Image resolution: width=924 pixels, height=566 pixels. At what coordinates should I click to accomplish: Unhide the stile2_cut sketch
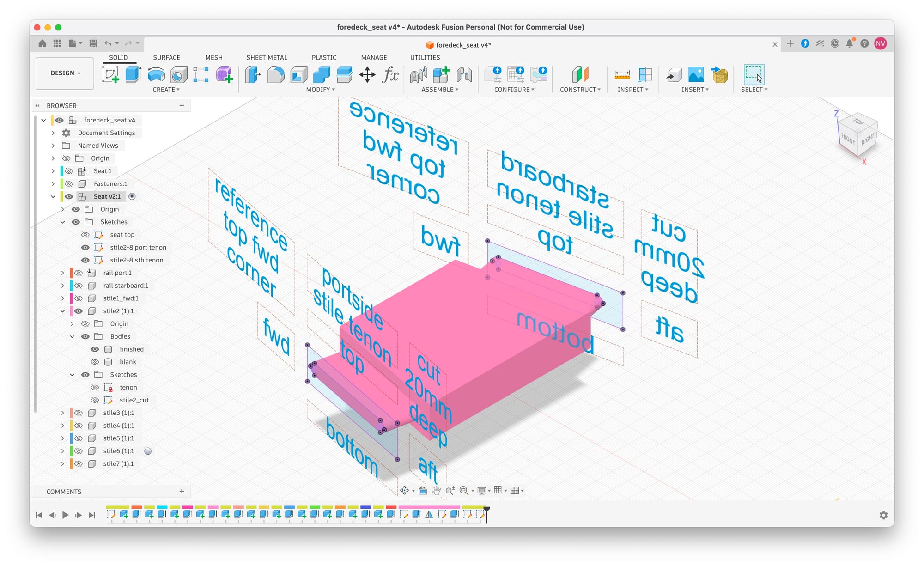point(95,400)
